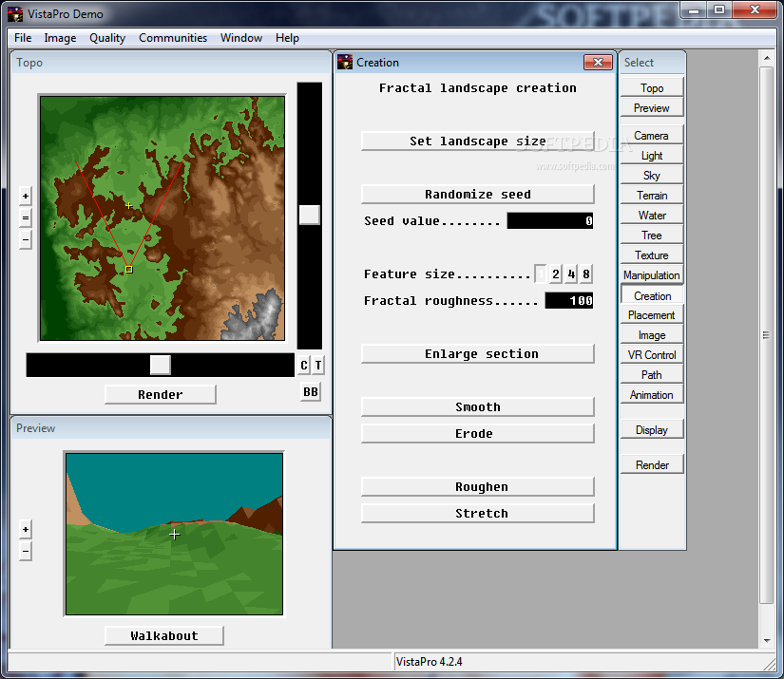Click the Topo panel title bar
The width and height of the screenshot is (784, 679).
171,63
